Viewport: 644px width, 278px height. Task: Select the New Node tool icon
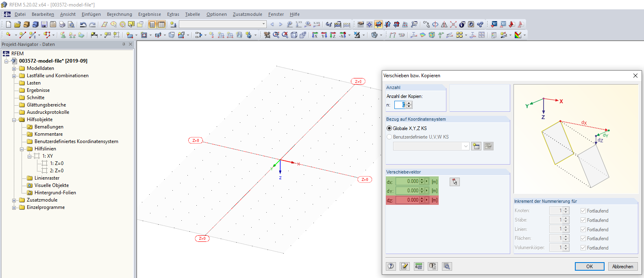coord(9,35)
